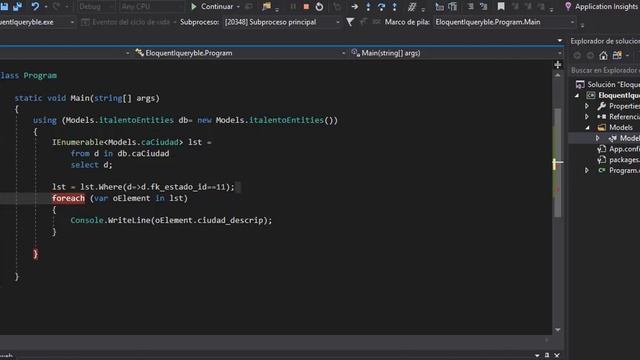Close the bottom panel with X
The image size is (640, 360).
[557, 356]
